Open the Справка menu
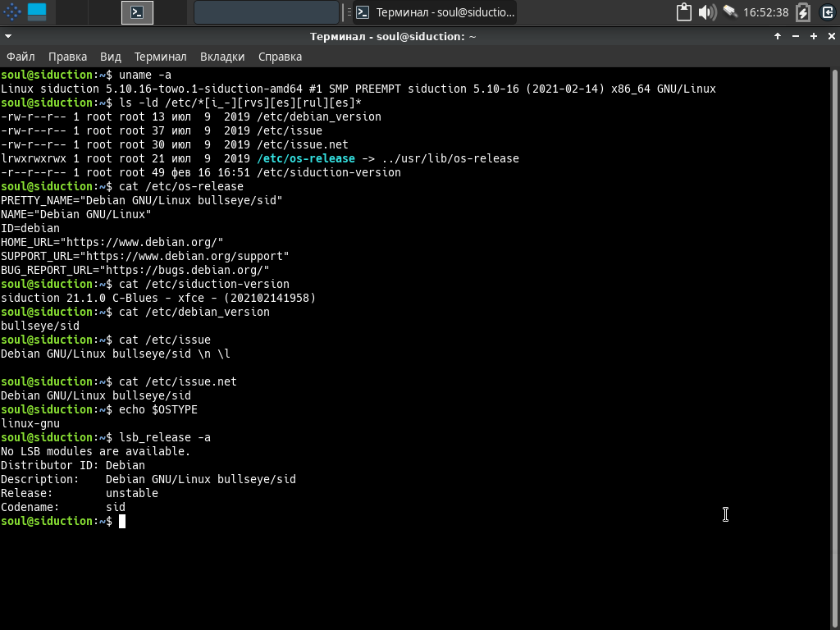840x630 pixels. [281, 57]
